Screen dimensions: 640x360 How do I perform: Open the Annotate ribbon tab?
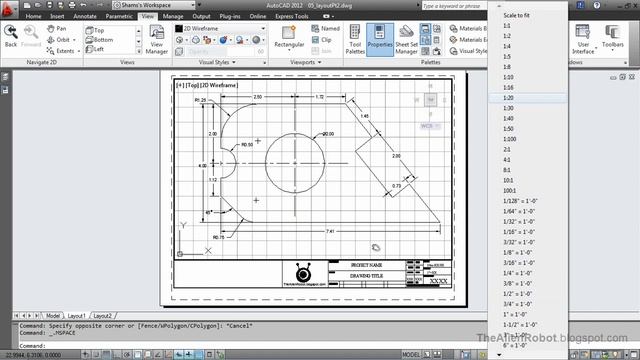coord(85,16)
